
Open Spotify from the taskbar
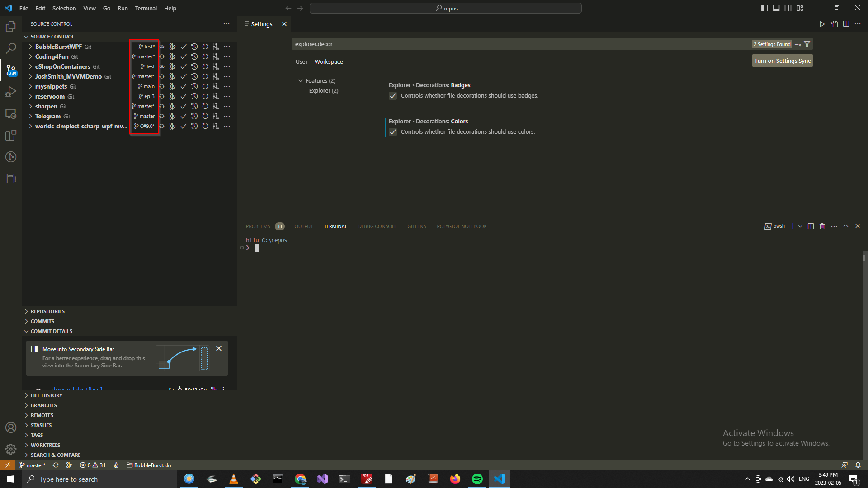[x=477, y=479]
